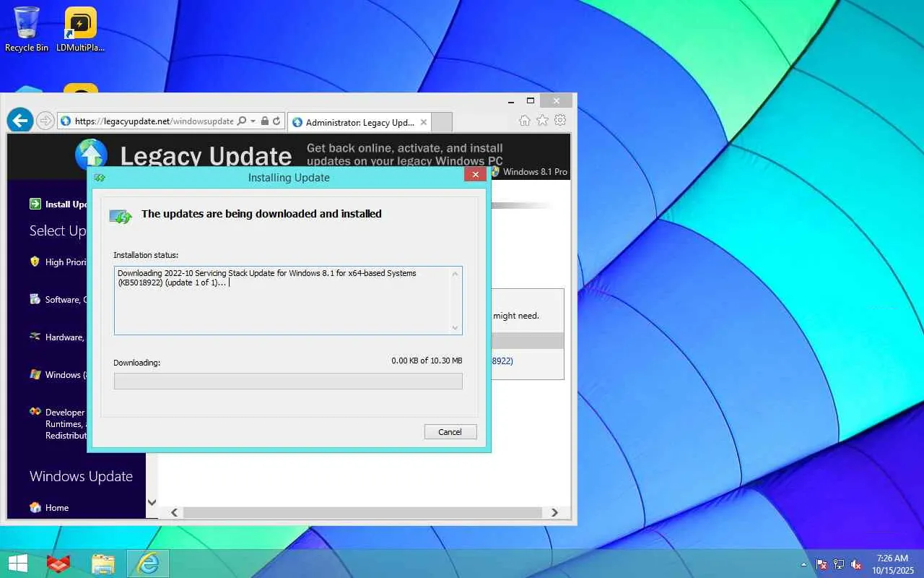Close the Installing Update dialog
This screenshot has width=924, height=578.
(x=474, y=174)
